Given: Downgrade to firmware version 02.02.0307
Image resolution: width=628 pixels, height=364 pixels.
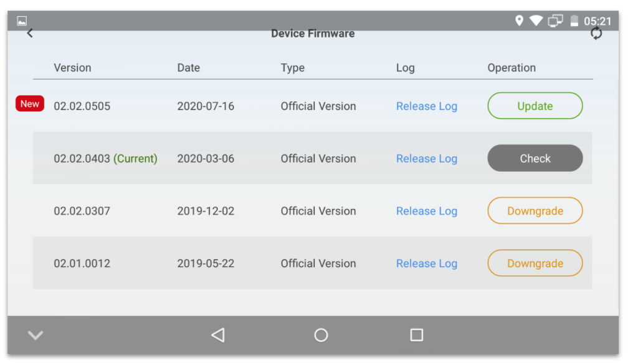Looking at the screenshot, I should pyautogui.click(x=535, y=211).
